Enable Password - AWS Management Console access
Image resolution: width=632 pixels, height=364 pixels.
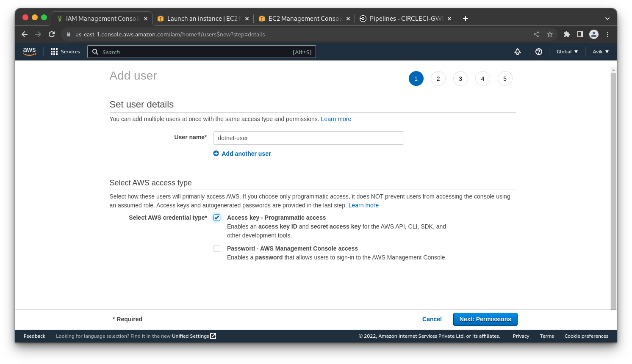point(217,248)
